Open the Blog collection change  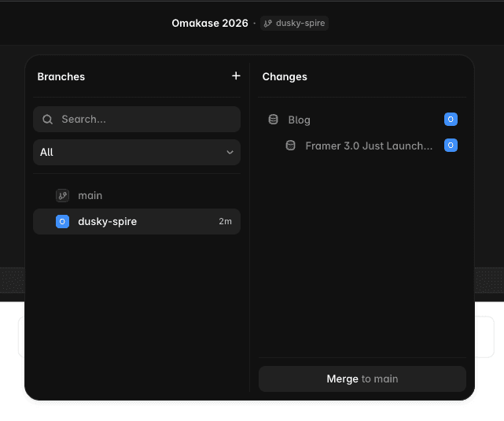[362, 120]
